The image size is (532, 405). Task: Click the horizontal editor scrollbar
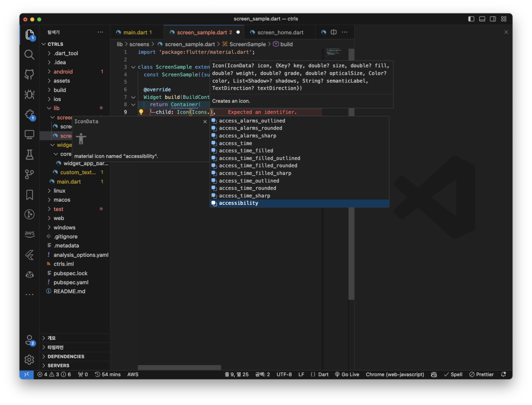pos(179,367)
